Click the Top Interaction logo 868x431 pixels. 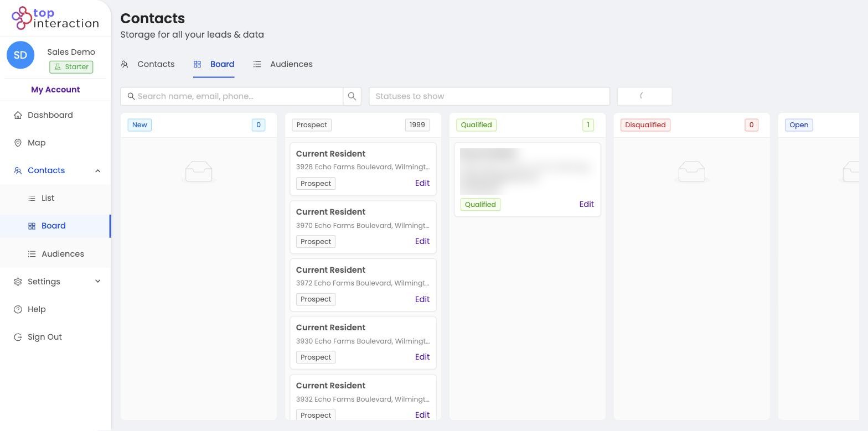pos(55,18)
